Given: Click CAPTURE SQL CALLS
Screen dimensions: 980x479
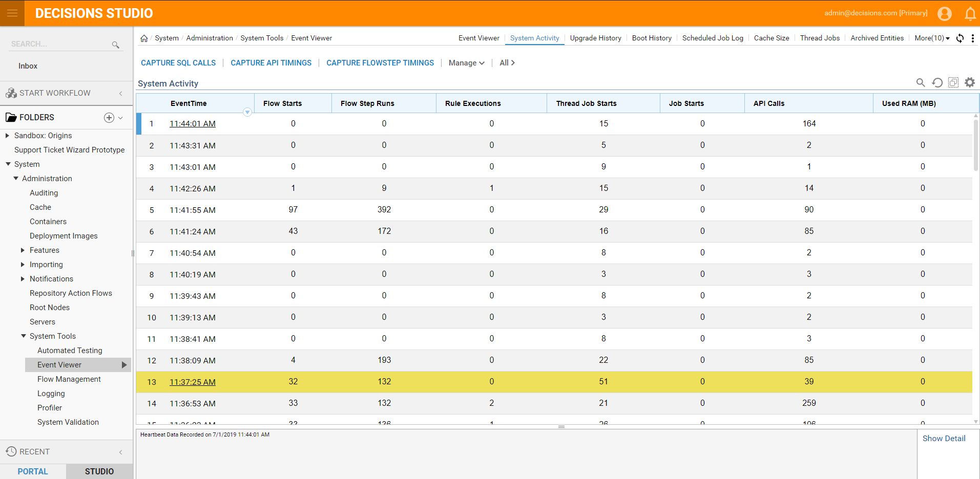Looking at the screenshot, I should click(x=178, y=63).
